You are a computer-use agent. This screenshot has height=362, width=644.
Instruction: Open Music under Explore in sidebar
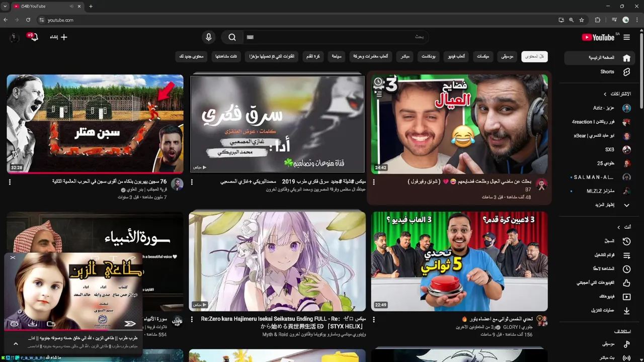tap(599, 344)
